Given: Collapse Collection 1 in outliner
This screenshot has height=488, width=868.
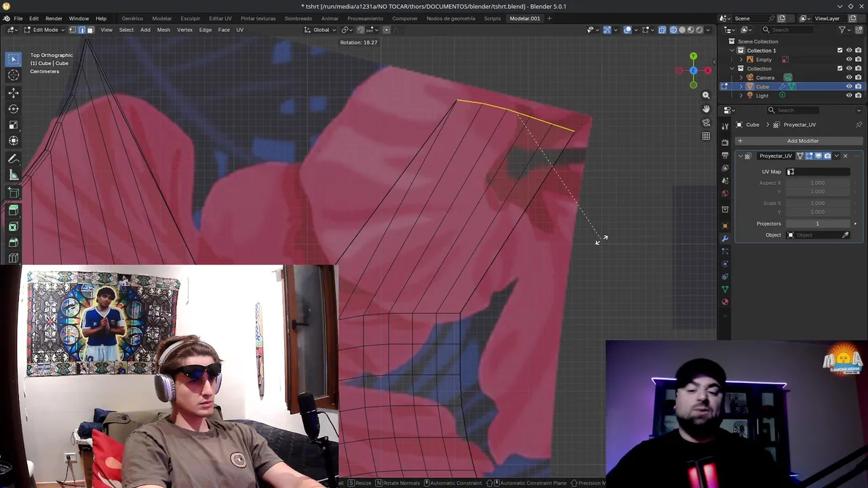Looking at the screenshot, I should 732,50.
